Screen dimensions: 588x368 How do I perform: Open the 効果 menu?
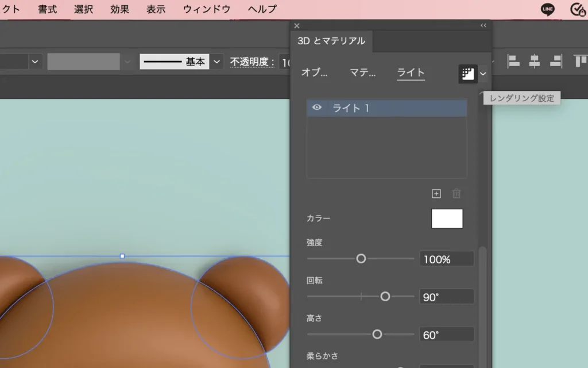tap(120, 9)
